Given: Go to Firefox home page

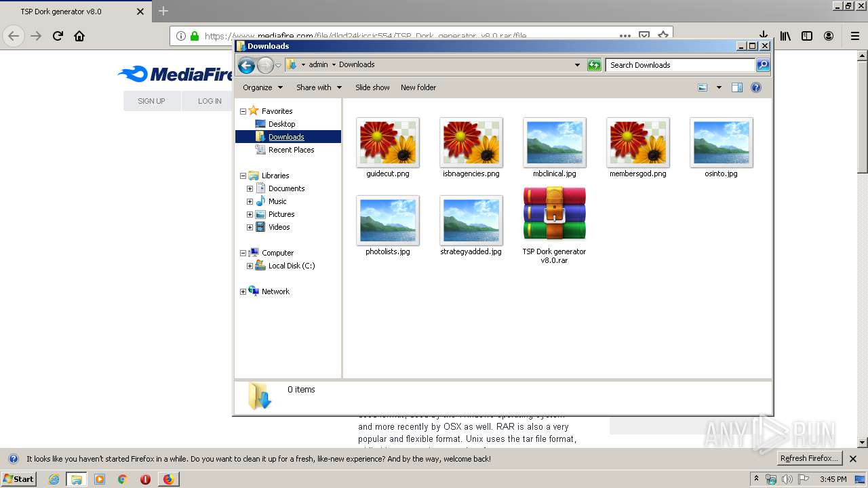Looking at the screenshot, I should coord(79,36).
